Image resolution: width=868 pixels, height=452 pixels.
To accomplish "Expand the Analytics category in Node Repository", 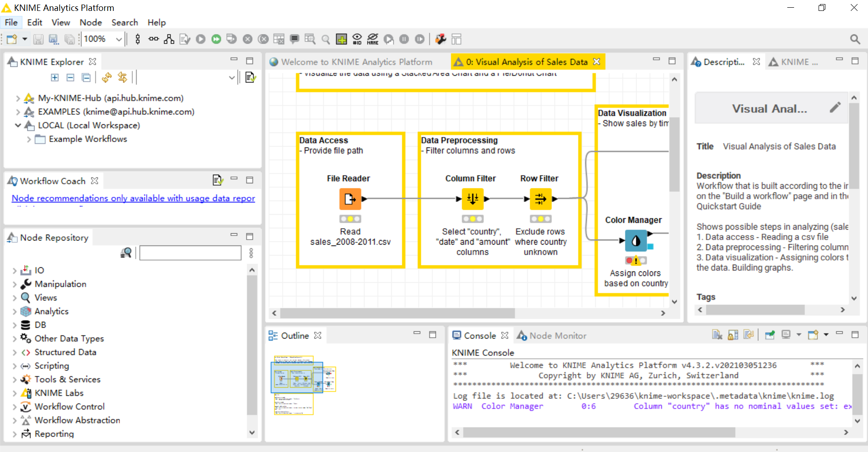I will [15, 312].
